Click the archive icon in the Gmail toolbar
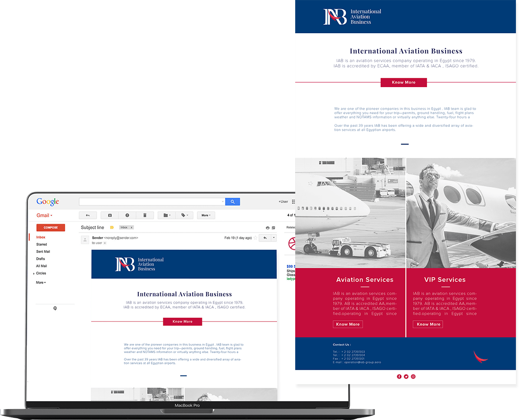Viewport: 519px width, 420px height. point(109,215)
